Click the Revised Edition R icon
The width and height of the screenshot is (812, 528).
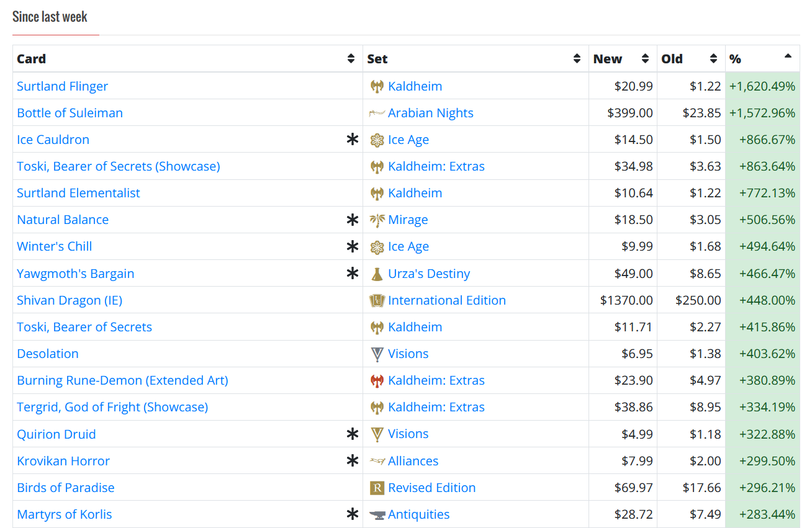click(x=377, y=488)
